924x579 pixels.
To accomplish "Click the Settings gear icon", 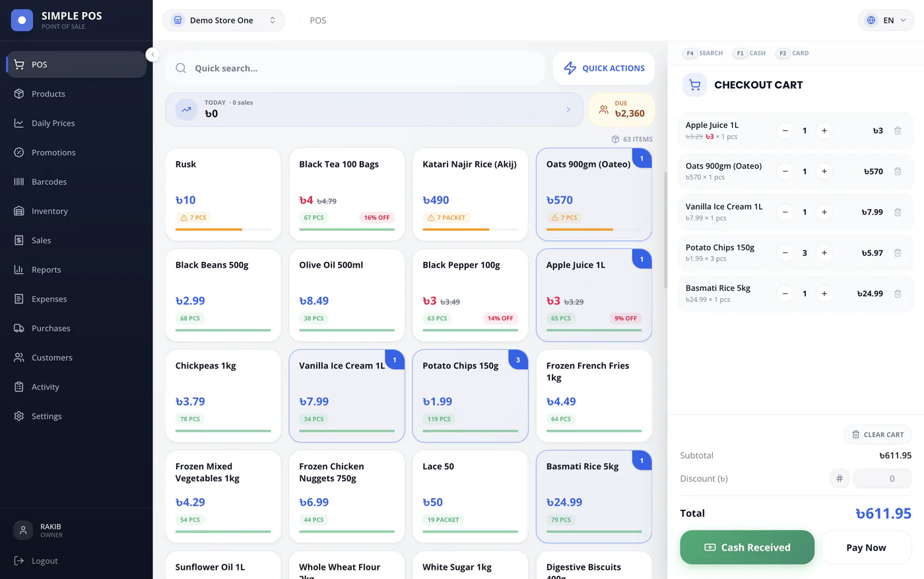I will 19,416.
